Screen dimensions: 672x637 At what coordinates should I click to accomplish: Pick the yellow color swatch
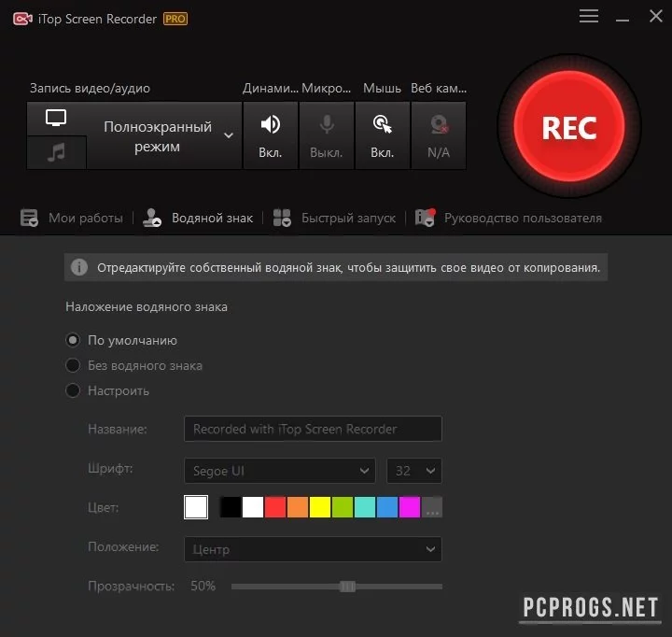(320, 507)
